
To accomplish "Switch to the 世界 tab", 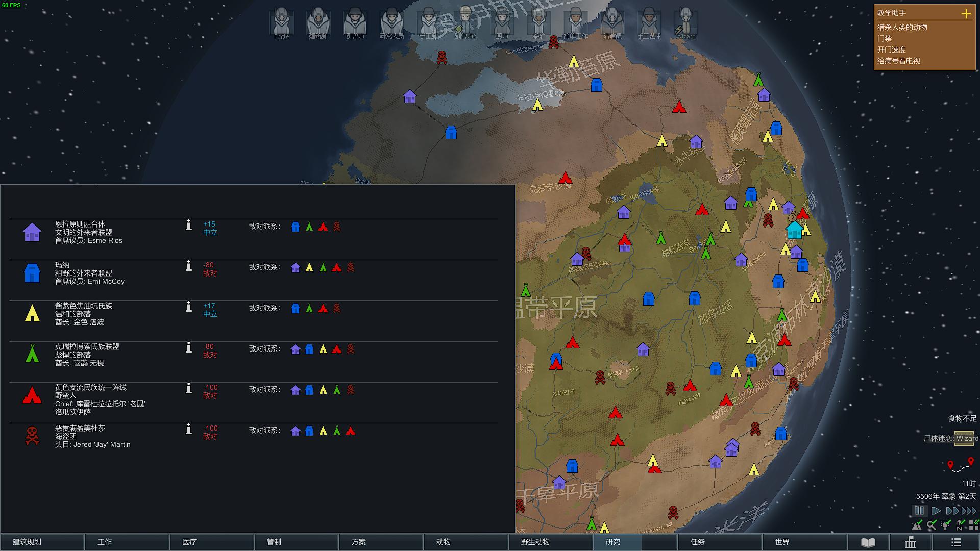I will [782, 542].
